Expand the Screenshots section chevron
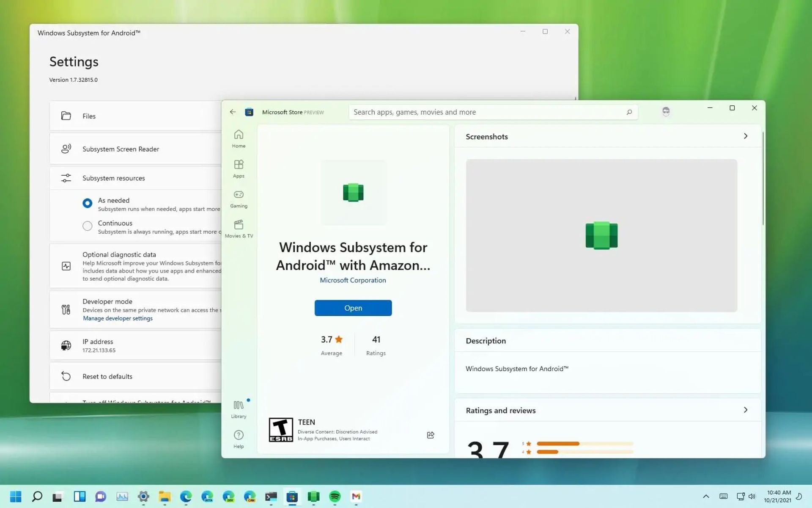The image size is (812, 508). pyautogui.click(x=746, y=136)
